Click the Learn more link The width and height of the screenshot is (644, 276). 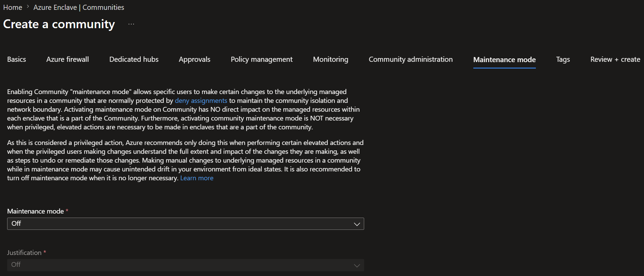(197, 178)
